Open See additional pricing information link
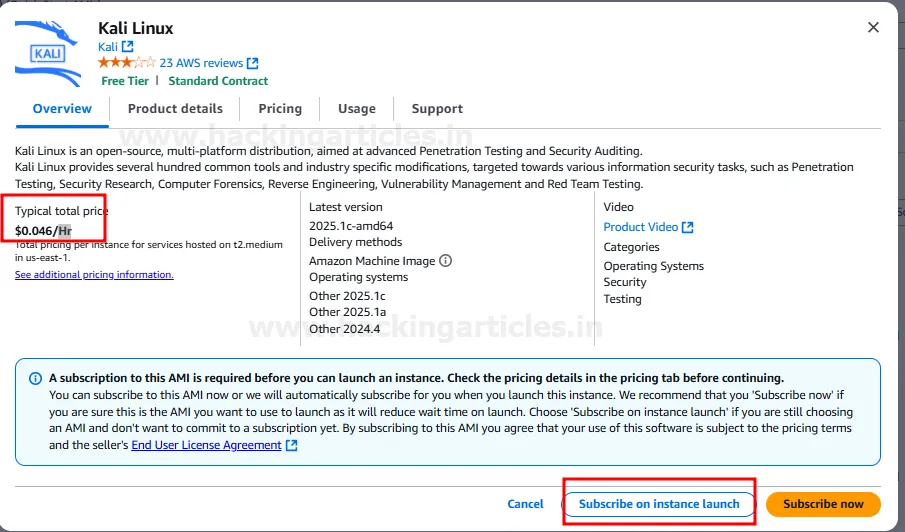The image size is (905, 532). point(94,275)
